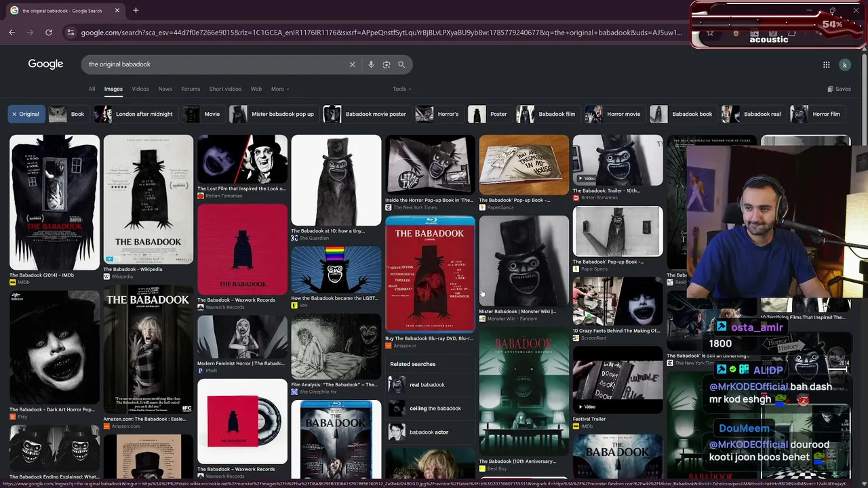The image size is (868, 488).
Task: Reload the Google search page
Action: point(49,33)
